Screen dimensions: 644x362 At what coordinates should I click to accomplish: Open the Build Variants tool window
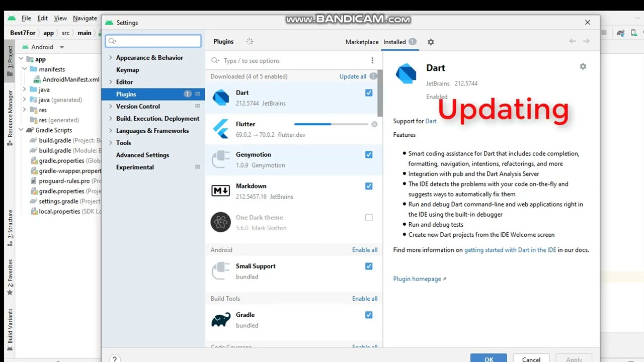coord(10,330)
